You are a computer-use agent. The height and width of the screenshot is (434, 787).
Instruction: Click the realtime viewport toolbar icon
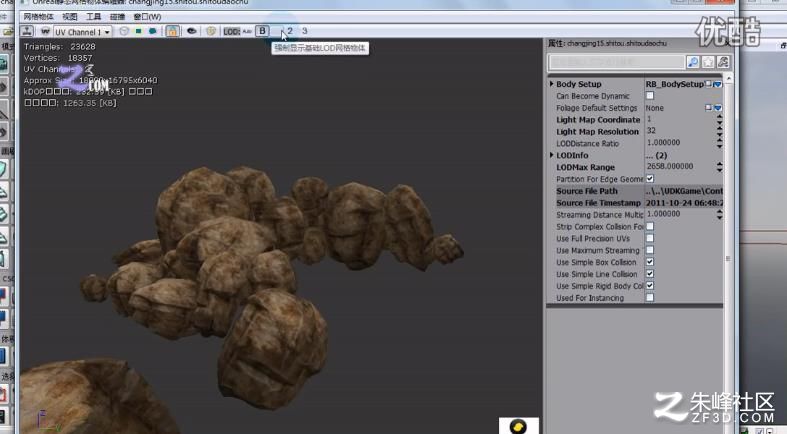(27, 31)
